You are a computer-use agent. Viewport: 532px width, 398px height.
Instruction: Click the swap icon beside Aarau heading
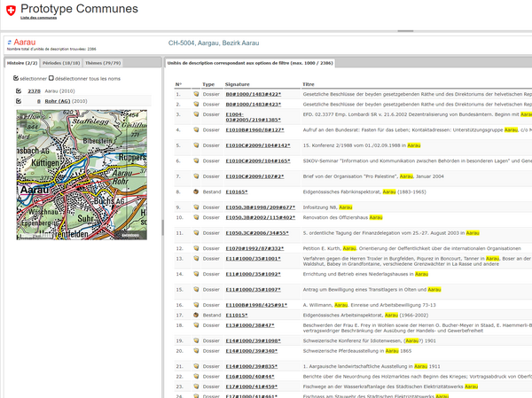[x=10, y=43]
